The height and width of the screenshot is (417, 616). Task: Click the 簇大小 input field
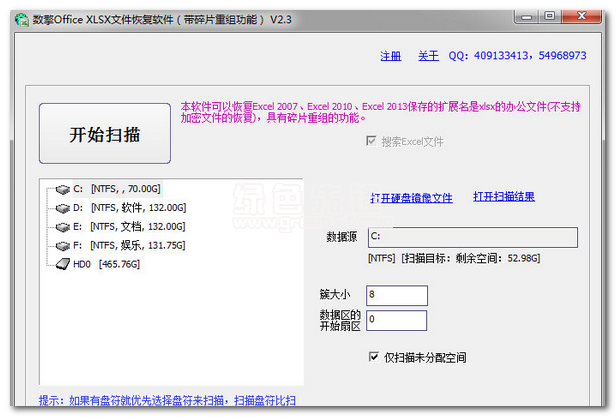tap(397, 295)
